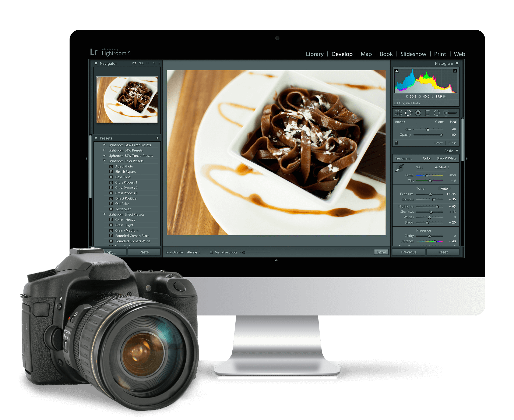Pick the White Balance eyedropper tool
This screenshot has height=420, width=514.
pyautogui.click(x=399, y=168)
